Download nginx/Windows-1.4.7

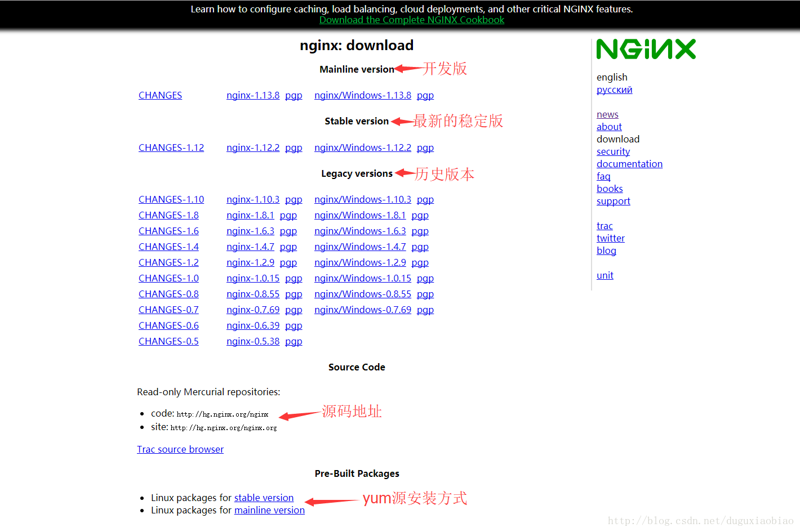(x=360, y=247)
